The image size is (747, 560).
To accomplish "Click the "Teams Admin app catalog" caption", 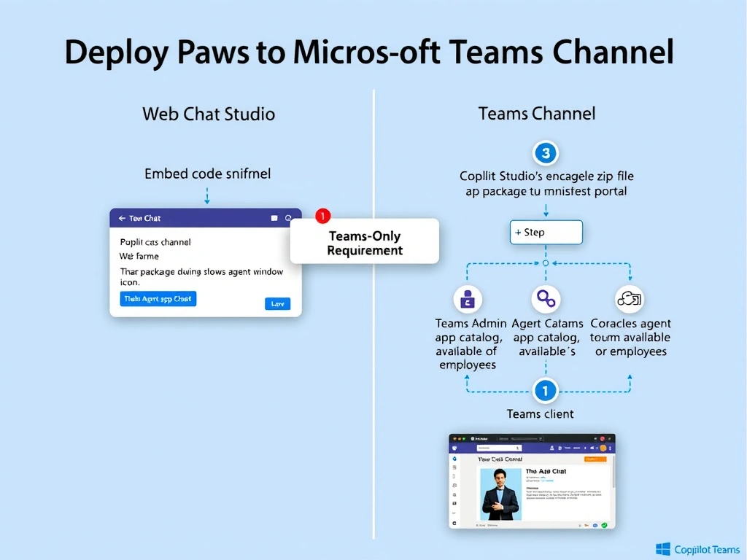I will [470, 330].
